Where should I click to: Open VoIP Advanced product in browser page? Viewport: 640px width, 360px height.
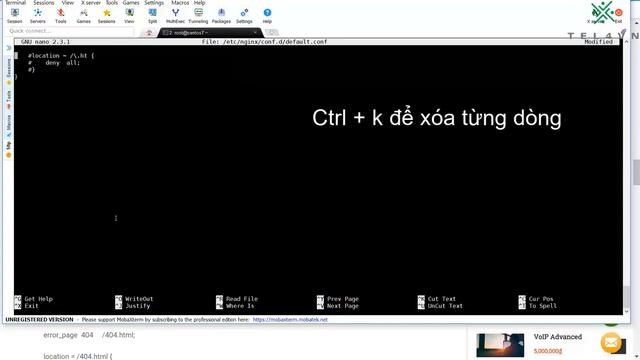coord(558,337)
